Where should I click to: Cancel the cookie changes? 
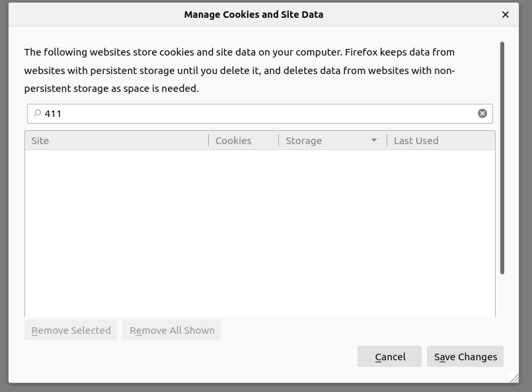(x=389, y=356)
